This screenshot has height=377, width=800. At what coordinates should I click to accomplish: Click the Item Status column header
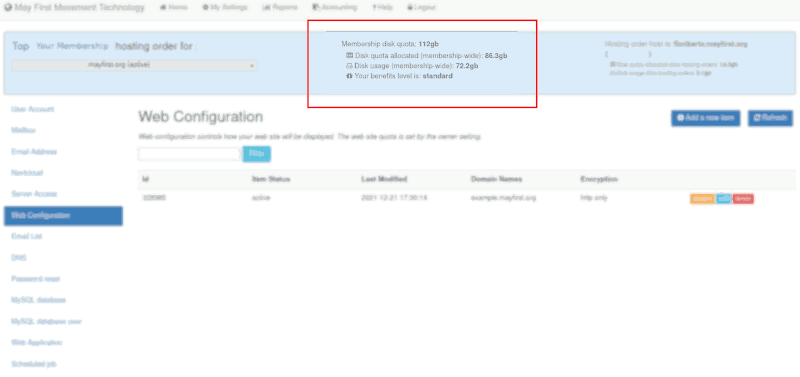[x=271, y=179]
